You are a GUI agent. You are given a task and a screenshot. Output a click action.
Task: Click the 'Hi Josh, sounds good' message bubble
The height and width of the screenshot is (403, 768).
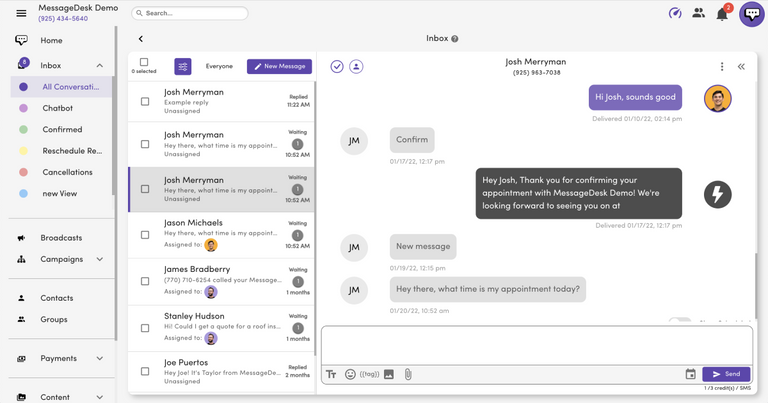tap(635, 97)
